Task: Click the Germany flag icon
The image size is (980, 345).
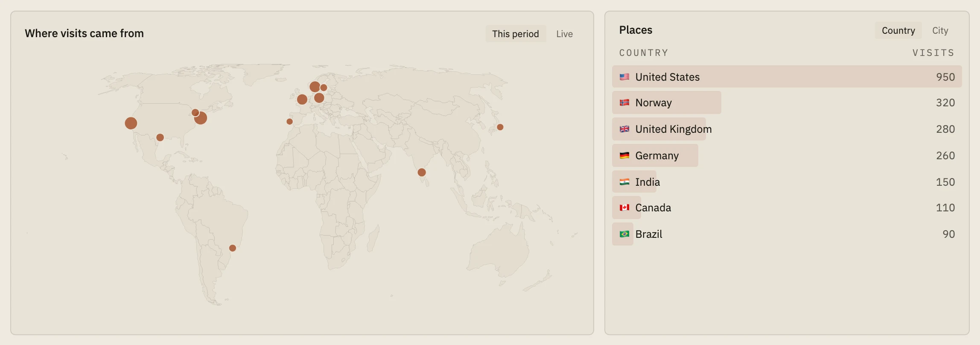Action: pyautogui.click(x=624, y=155)
